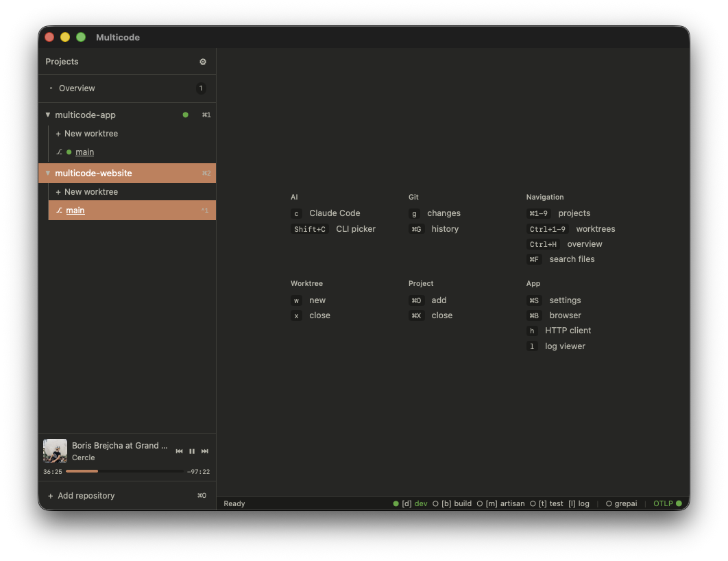
Task: Click the Boris Brejcha album thumbnail
Action: 55,451
